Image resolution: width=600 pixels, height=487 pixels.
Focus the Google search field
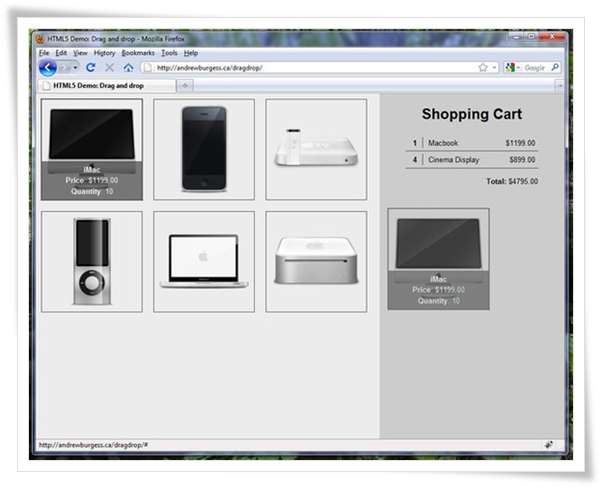[536, 68]
